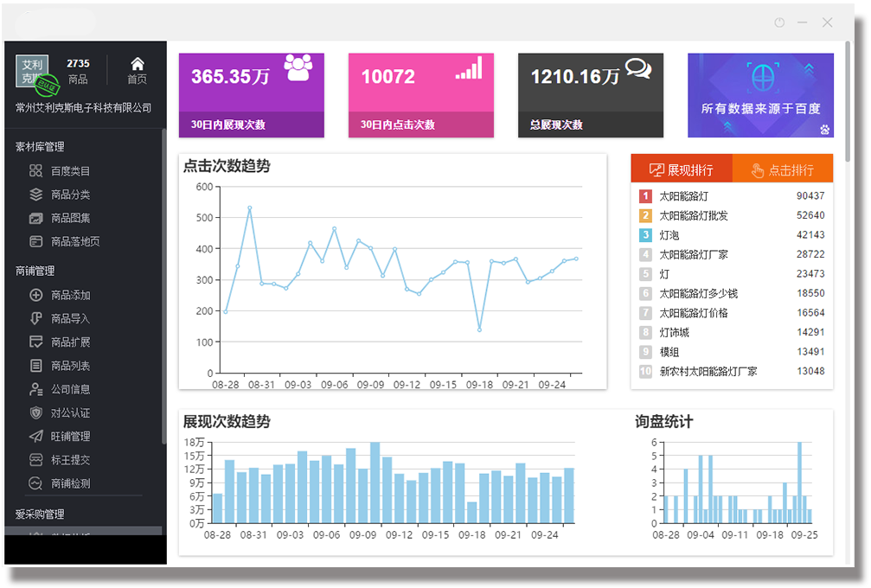Switch to the 点击排行 tab
871x588 pixels.
pos(782,169)
